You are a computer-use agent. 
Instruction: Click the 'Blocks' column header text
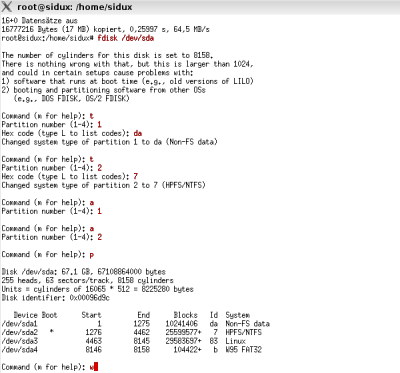(x=186, y=315)
